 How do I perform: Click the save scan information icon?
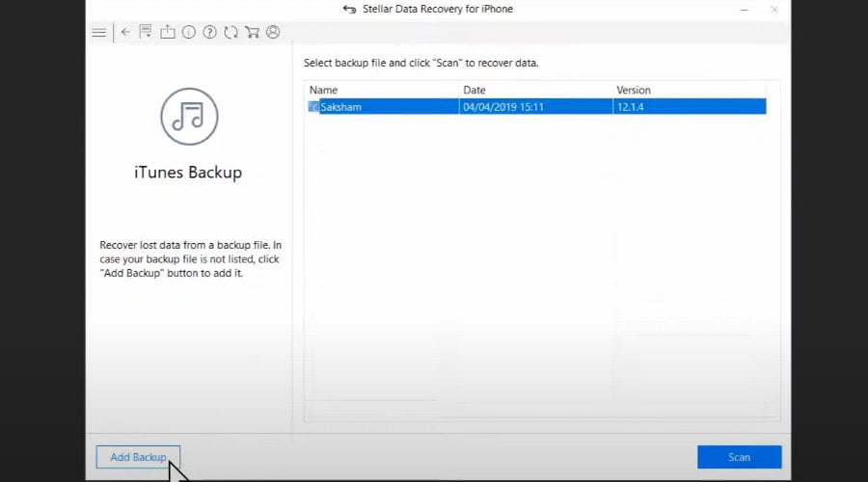tap(146, 32)
